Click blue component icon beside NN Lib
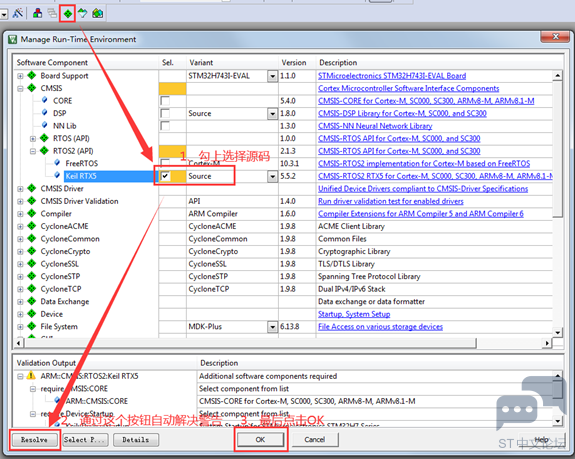Viewport: 575px width, 459px height. (x=45, y=125)
